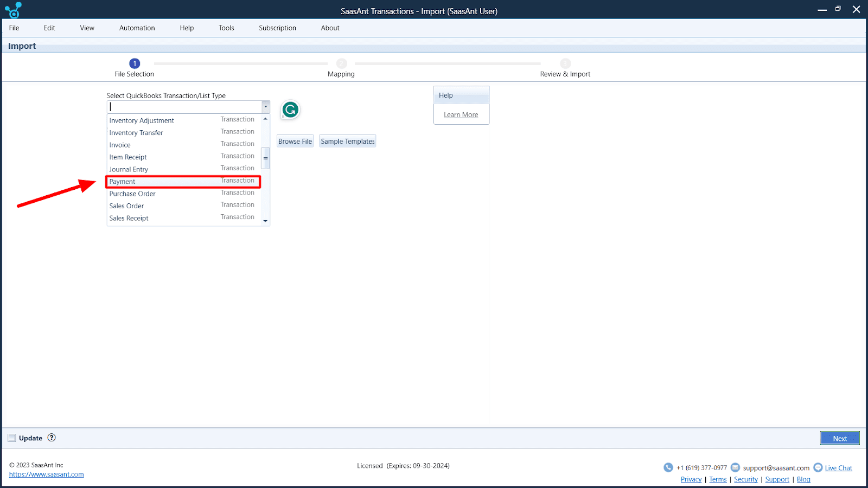Click the Next button
The height and width of the screenshot is (488, 868).
(840, 438)
